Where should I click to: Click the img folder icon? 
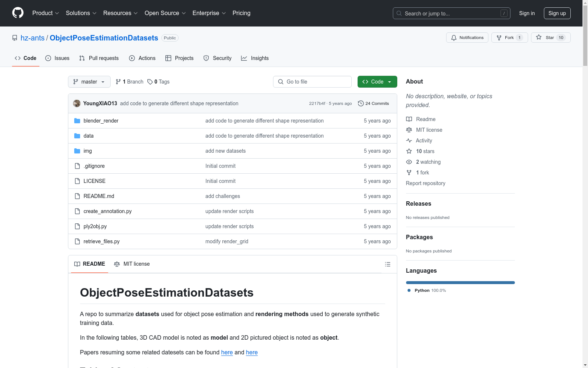[77, 151]
